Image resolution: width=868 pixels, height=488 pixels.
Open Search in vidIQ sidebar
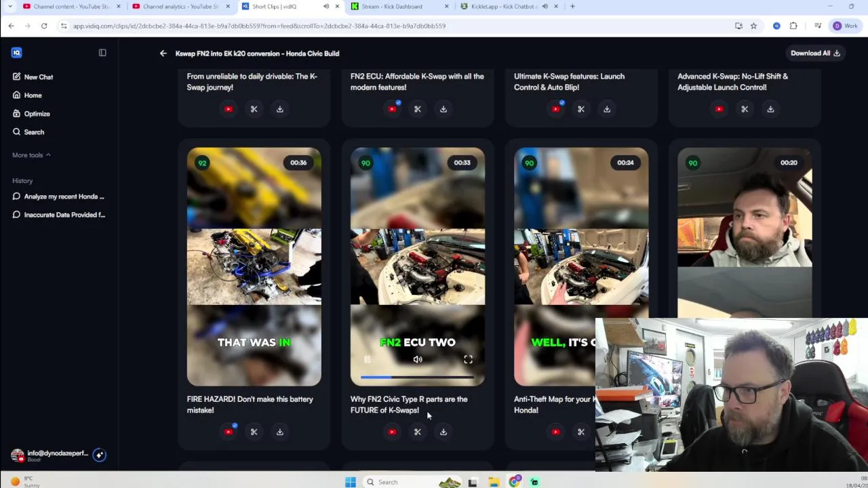[x=28, y=132]
